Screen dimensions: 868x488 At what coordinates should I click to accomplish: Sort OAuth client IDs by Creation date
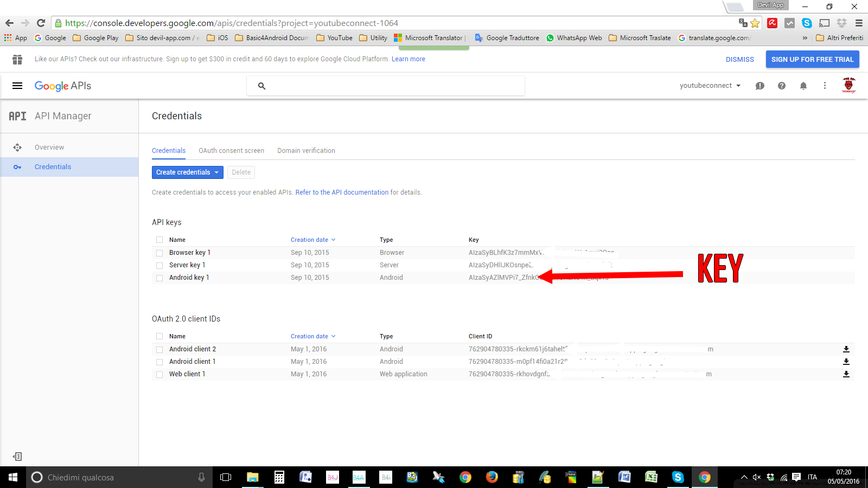[313, 336]
